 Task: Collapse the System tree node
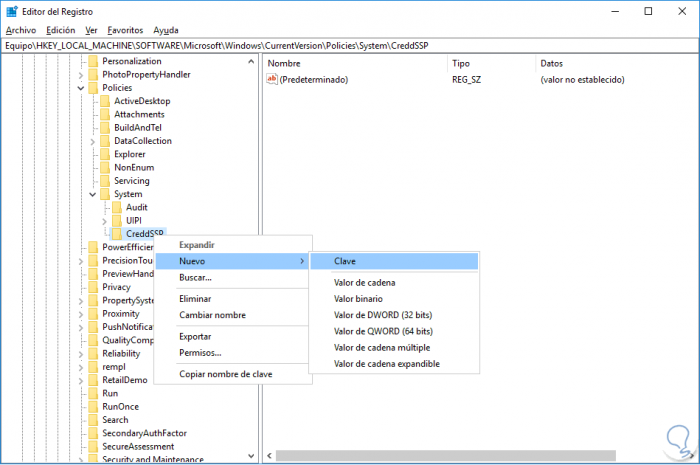(92, 194)
